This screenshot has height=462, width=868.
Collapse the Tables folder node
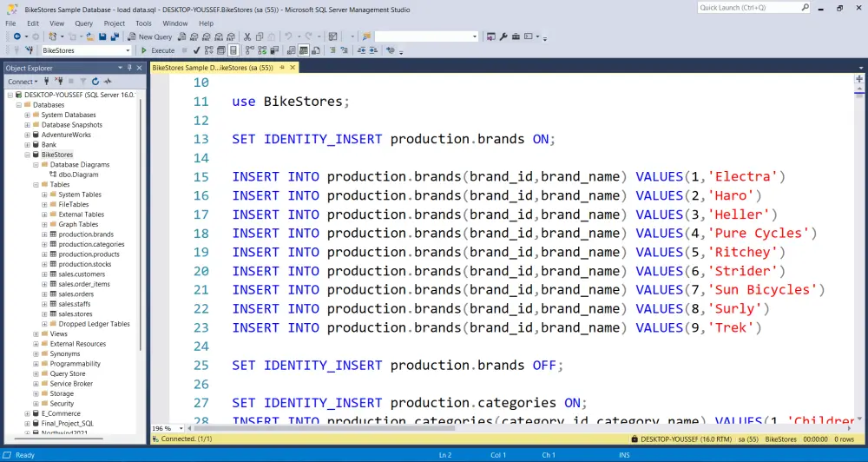pyautogui.click(x=36, y=184)
